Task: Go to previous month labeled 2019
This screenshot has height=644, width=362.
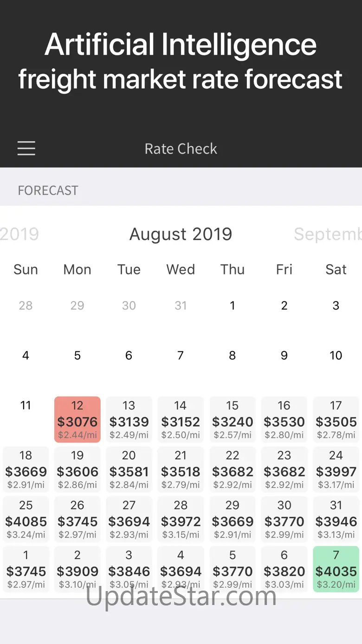Action: pos(19,234)
